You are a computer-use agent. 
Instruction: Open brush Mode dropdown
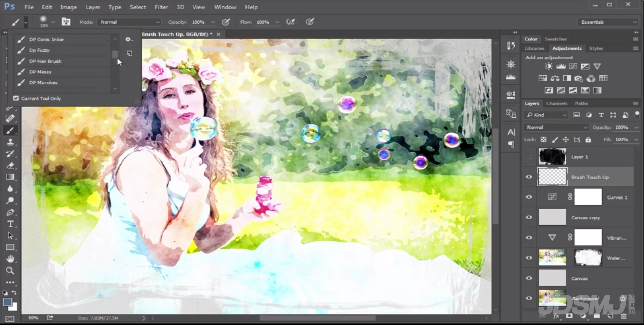[129, 22]
